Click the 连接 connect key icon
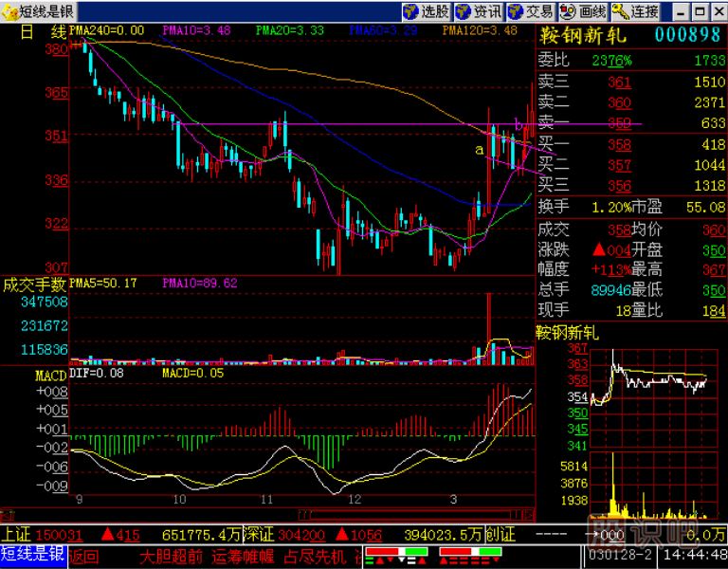This screenshot has width=728, height=569. point(635,11)
